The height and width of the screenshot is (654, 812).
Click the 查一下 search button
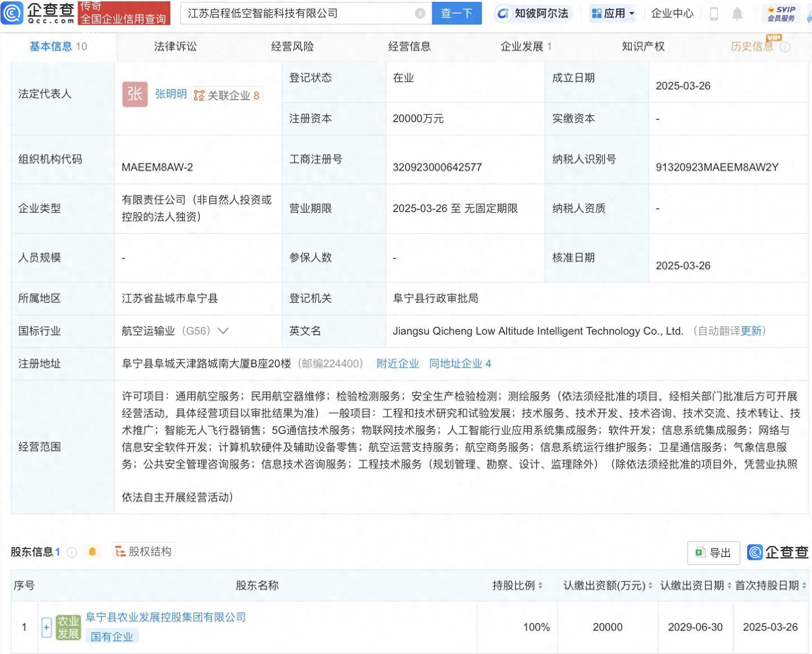tap(456, 13)
